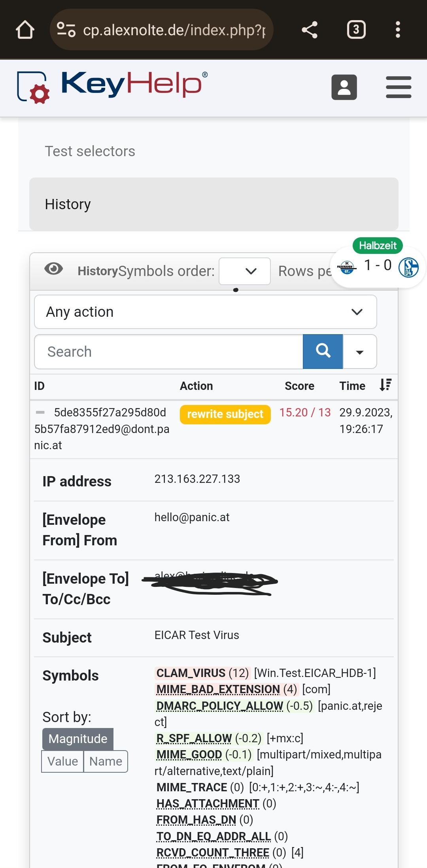Open search options caret dropdown
This screenshot has height=868, width=427.
tap(359, 352)
